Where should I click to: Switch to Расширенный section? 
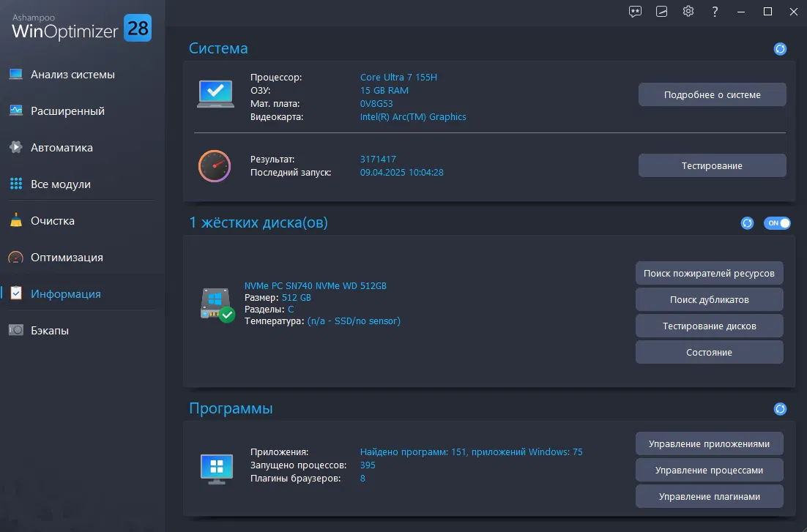(67, 111)
